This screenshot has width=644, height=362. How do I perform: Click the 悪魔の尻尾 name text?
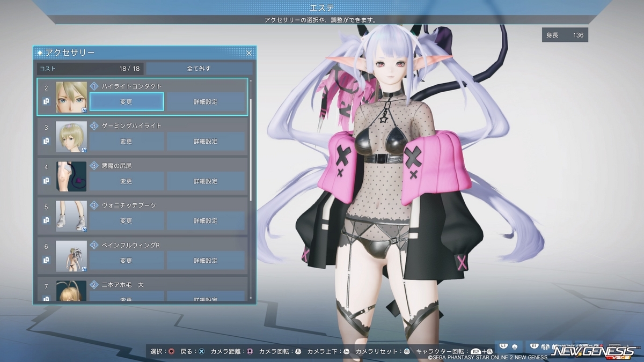116,165
